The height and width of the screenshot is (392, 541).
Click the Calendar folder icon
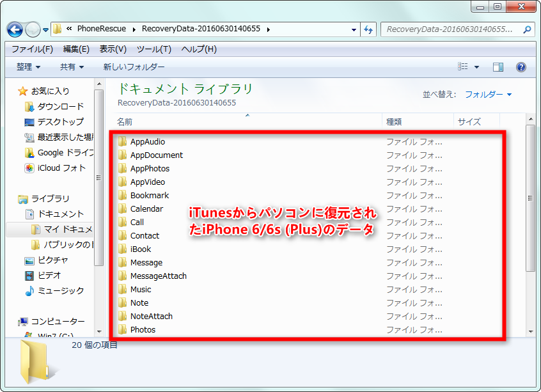point(123,208)
